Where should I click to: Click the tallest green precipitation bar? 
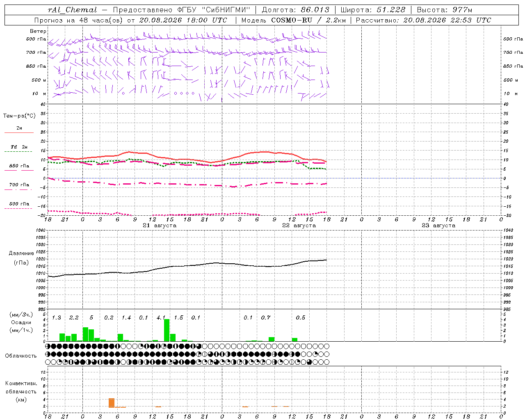tap(167, 330)
